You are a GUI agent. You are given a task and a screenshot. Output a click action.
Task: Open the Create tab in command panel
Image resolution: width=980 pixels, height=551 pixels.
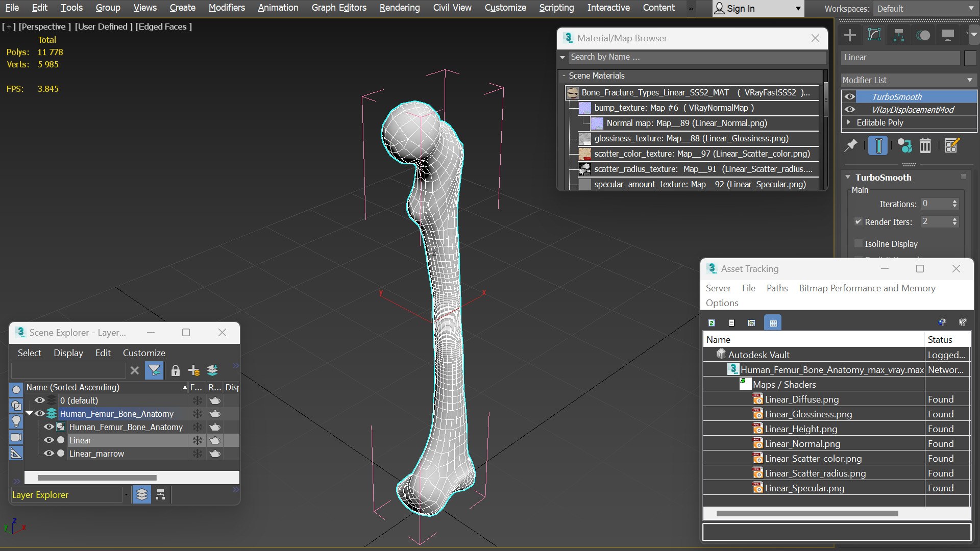click(850, 35)
